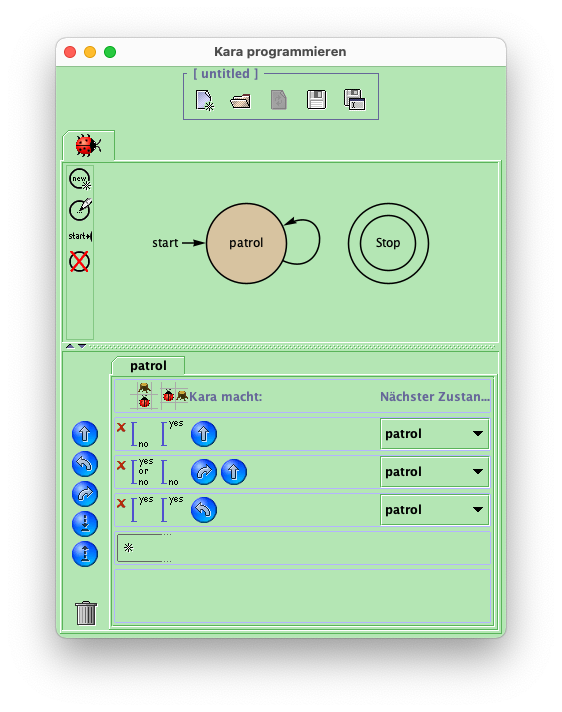Select the put leaf command icon
This screenshot has height=712, width=562.
pos(85,524)
